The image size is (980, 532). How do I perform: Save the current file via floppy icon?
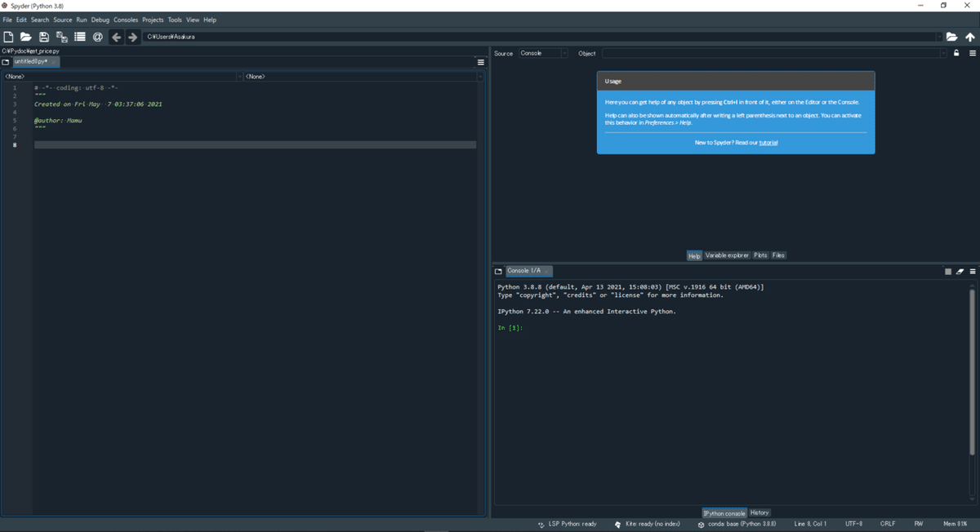pos(44,37)
